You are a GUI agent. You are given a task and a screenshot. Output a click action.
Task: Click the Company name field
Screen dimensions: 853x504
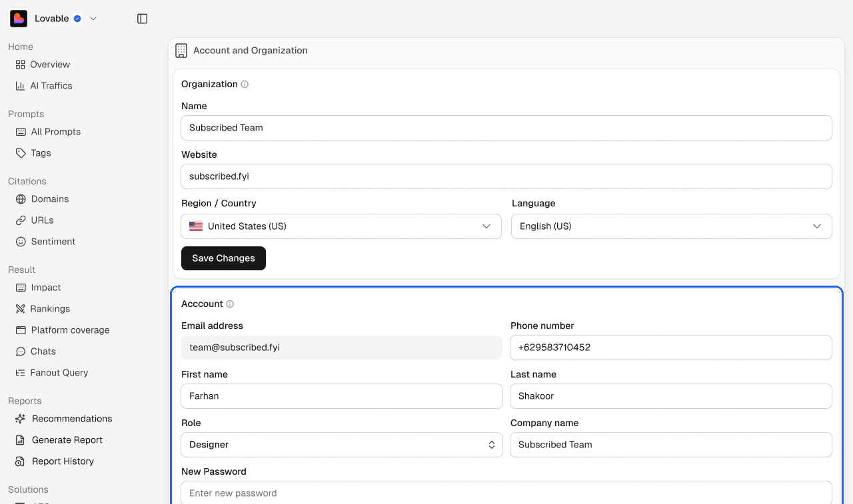[x=671, y=445]
